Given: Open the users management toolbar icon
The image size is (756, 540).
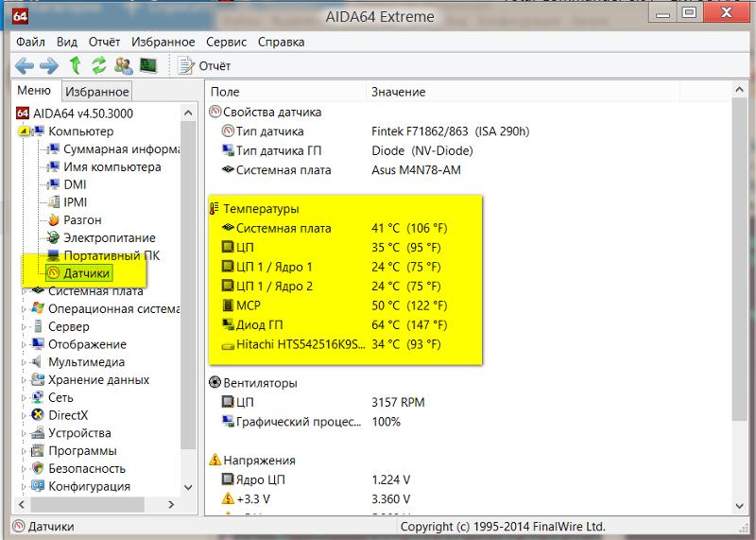Looking at the screenshot, I should [124, 65].
